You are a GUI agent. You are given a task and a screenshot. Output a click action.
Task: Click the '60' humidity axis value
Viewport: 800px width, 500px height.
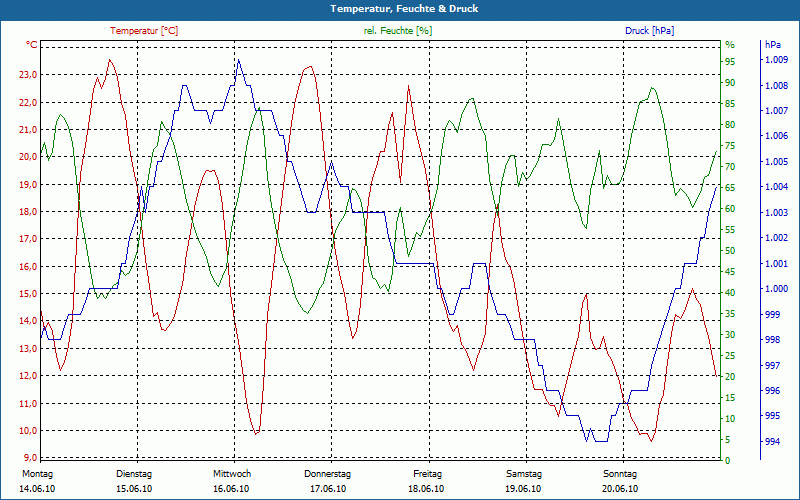pos(730,209)
